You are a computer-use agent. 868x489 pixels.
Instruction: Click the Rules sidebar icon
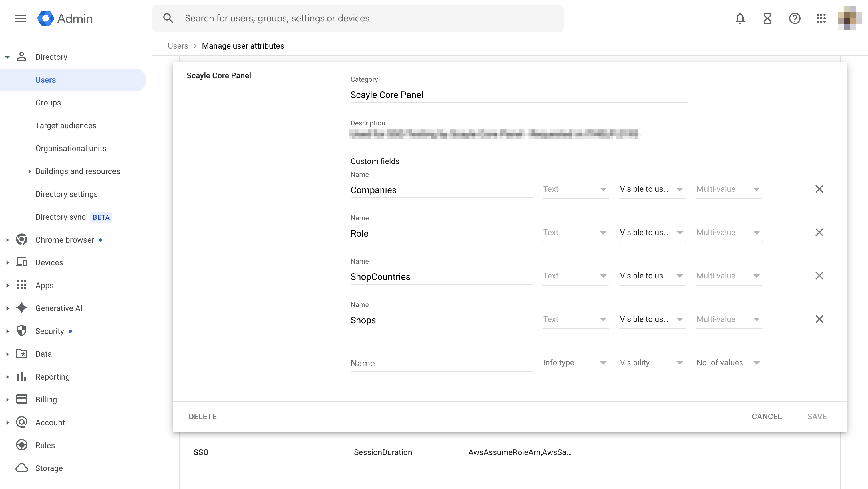pos(22,445)
